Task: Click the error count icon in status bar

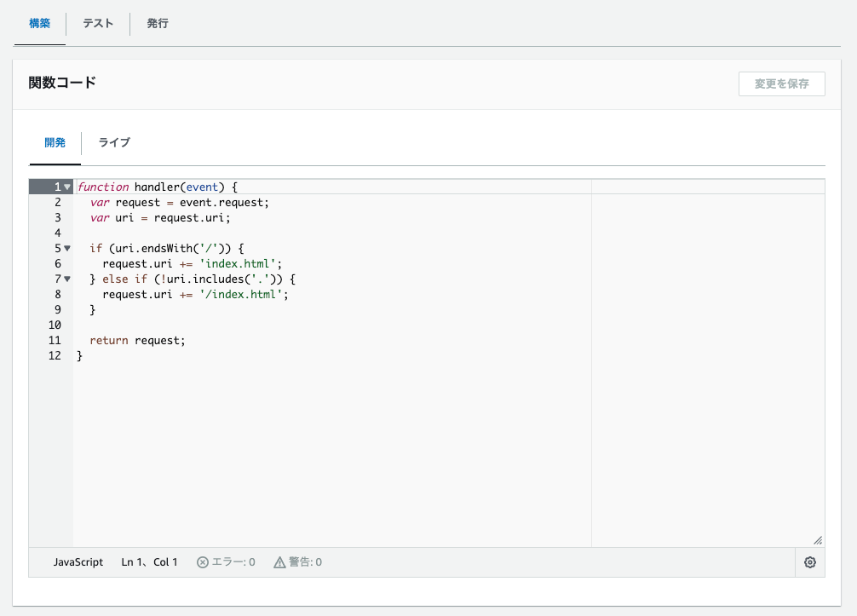Action: [x=203, y=562]
